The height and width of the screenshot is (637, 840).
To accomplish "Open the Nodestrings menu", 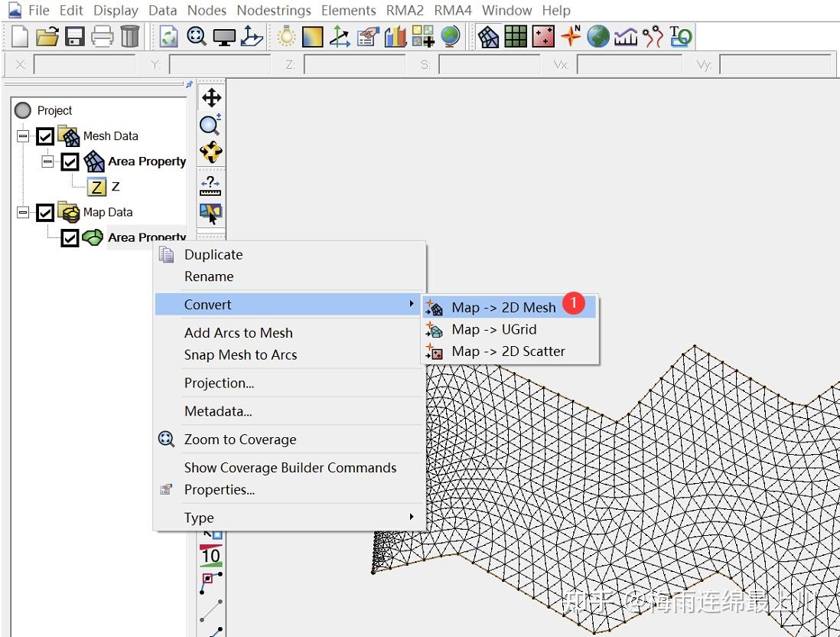I will coord(273,10).
